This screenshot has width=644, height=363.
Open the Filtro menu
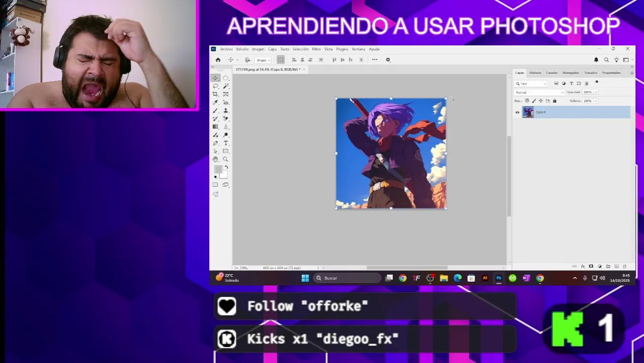[x=316, y=49]
